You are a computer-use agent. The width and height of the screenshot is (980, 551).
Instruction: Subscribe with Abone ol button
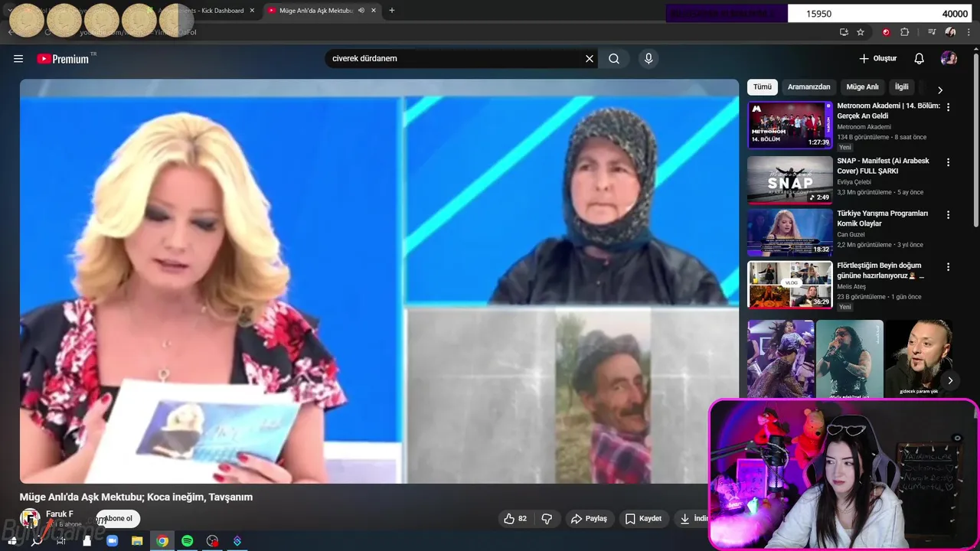point(118,518)
